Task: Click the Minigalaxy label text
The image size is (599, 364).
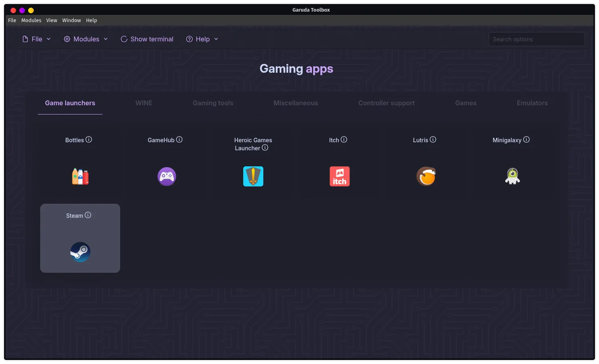Action: [x=507, y=140]
